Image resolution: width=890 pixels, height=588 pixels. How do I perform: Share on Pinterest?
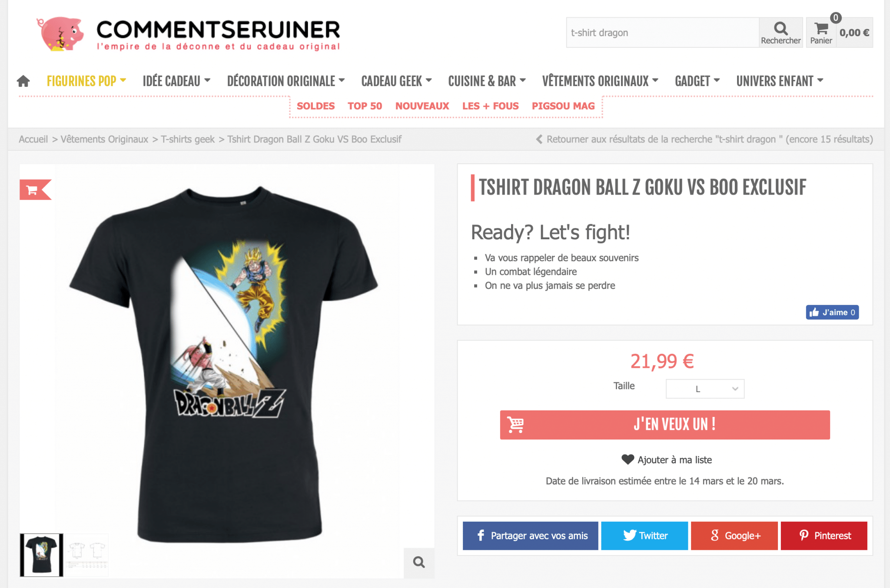(824, 535)
